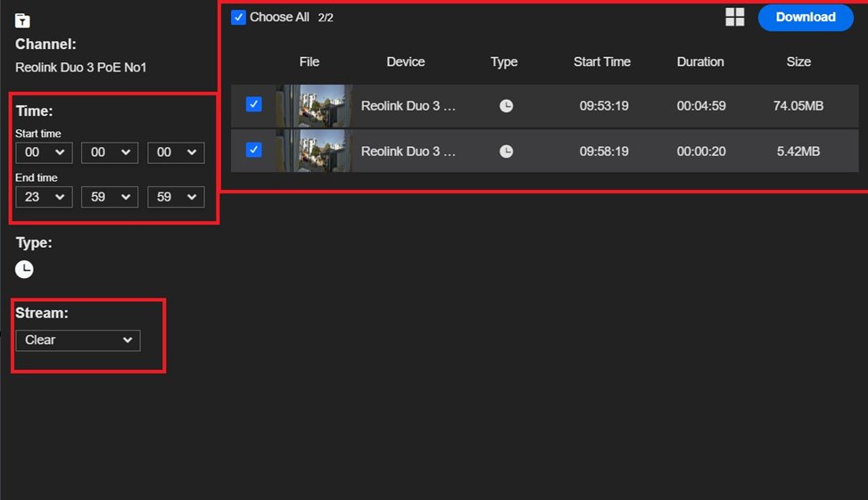Open the Stream quality dropdown showing Clear
Viewport: 868px width, 500px height.
(78, 340)
